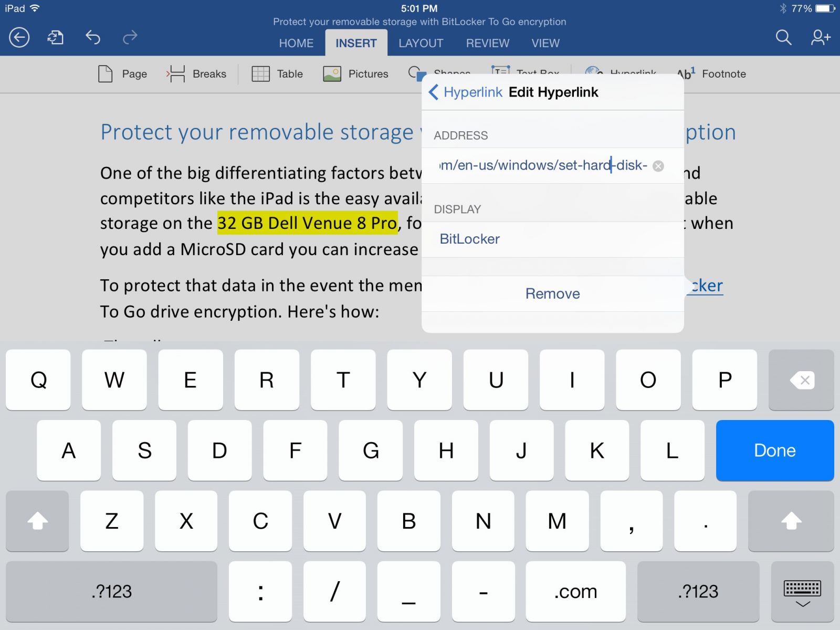This screenshot has height=630, width=840.
Task: Tap the M key
Action: 557,521
